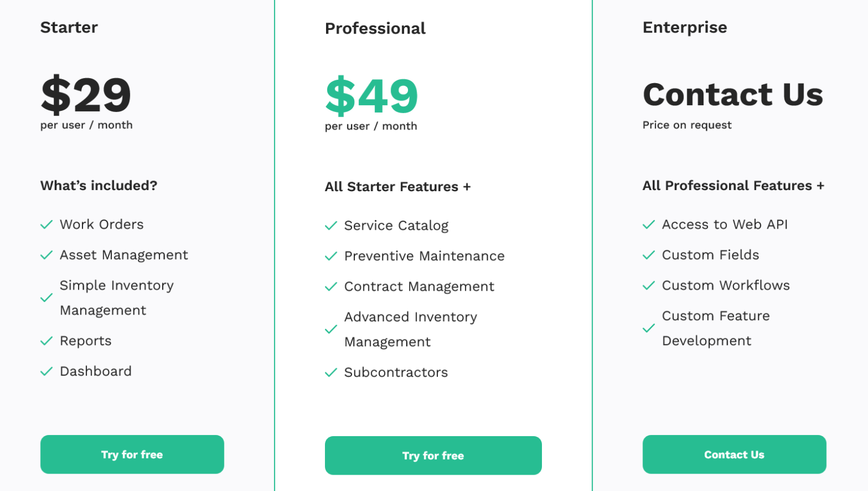Click the Contact Us button for Enterprise

tap(735, 454)
